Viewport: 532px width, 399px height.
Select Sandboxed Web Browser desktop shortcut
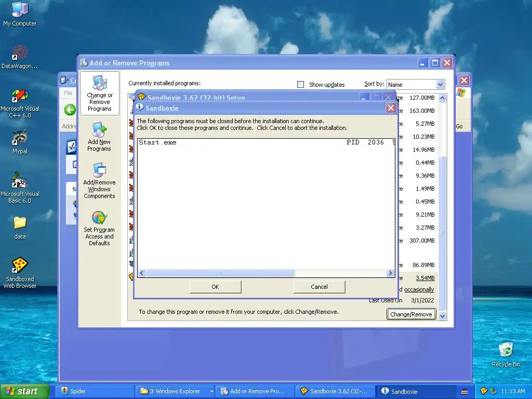click(20, 273)
